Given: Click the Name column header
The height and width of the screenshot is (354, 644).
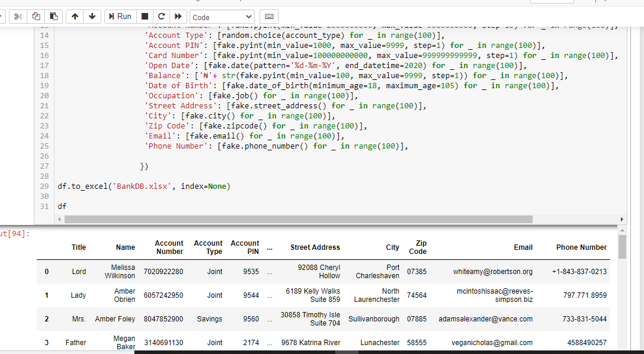Looking at the screenshot, I should 125,247.
